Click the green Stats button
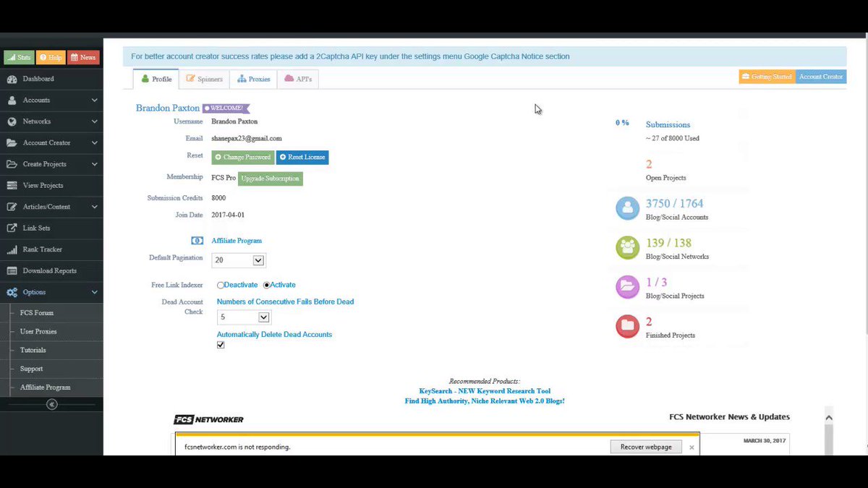 pos(19,58)
